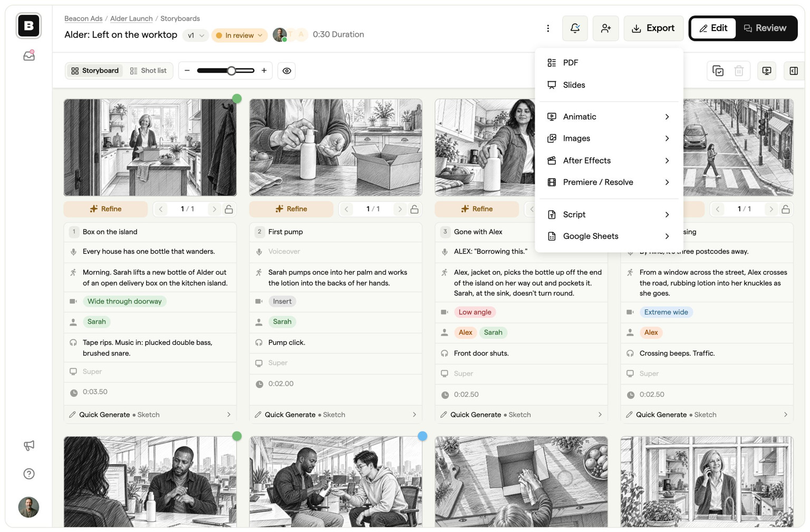810x532 pixels.
Task: Open the v1 version dropdown
Action: point(196,35)
